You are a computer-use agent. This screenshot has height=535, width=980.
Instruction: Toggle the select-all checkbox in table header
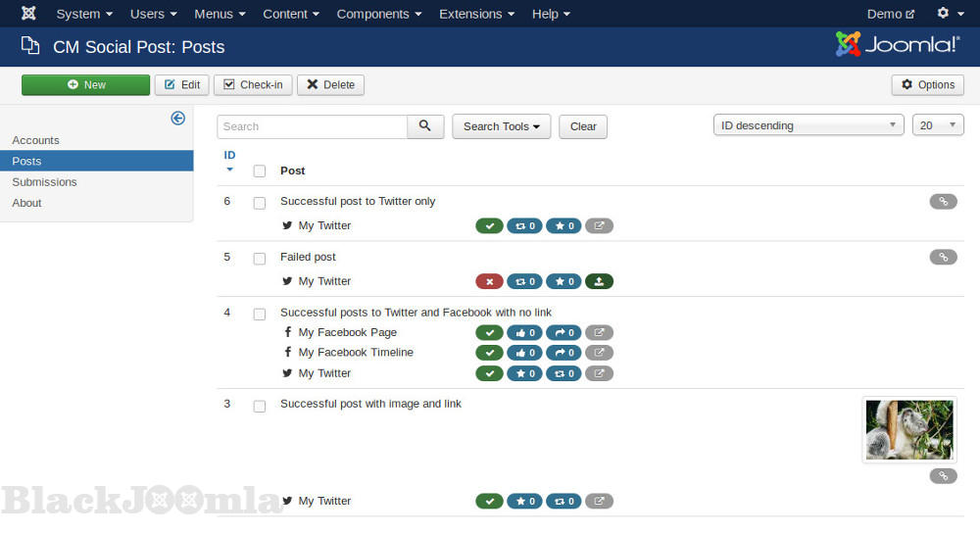pyautogui.click(x=260, y=171)
